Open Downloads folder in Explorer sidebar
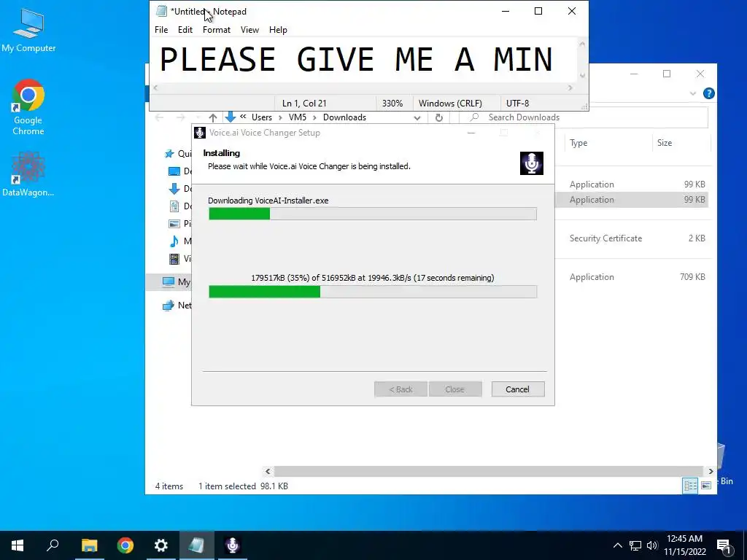 tap(174, 189)
